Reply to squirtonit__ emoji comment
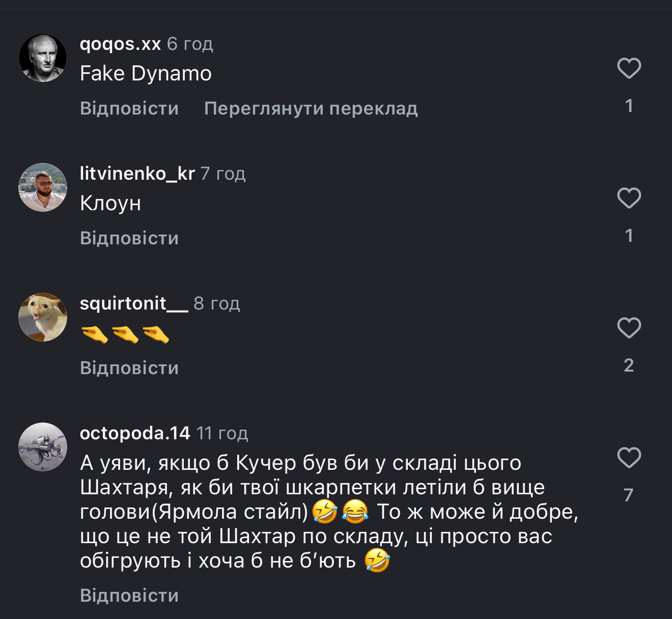 click(x=129, y=368)
